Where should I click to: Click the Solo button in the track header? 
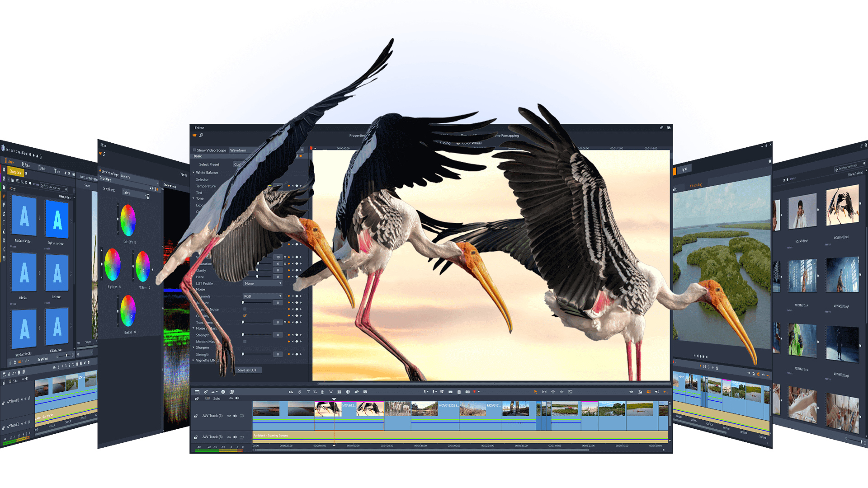(x=217, y=399)
